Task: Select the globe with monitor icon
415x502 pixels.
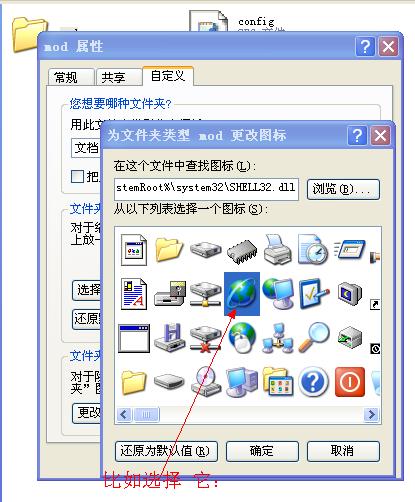Action: coord(278,293)
